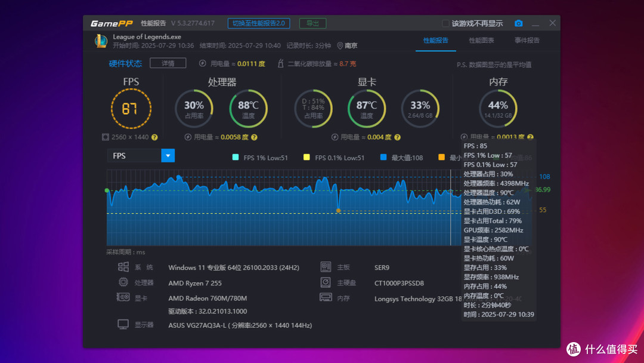Click the power icon beside GPU 用电量 0.004
Screen dimensions: 644x363
click(x=335, y=137)
